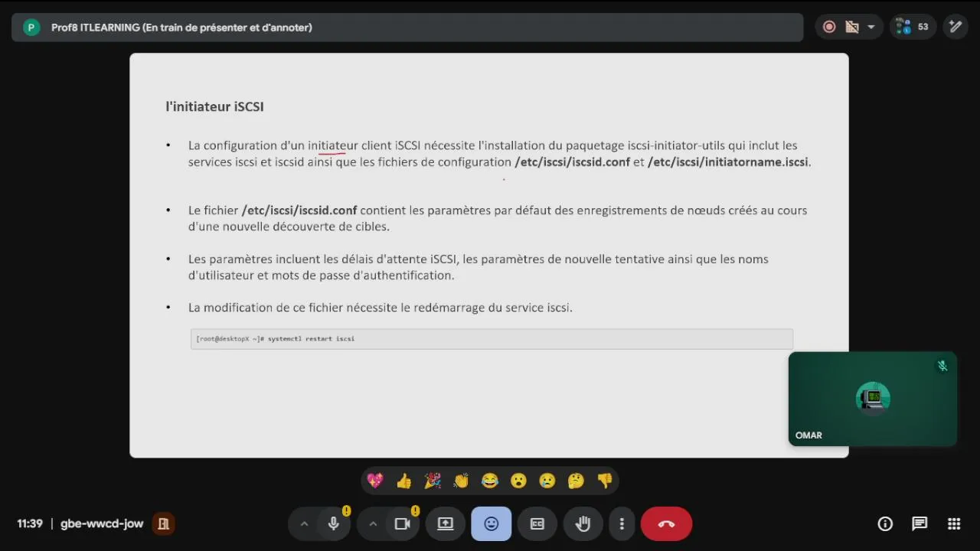This screenshot has width=980, height=551.
Task: Open meeting details info icon
Action: [x=885, y=524]
